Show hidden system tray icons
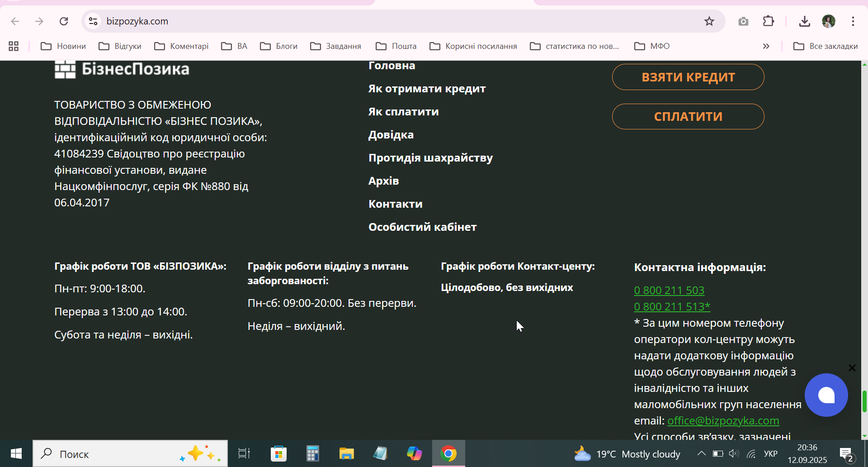 click(x=701, y=453)
